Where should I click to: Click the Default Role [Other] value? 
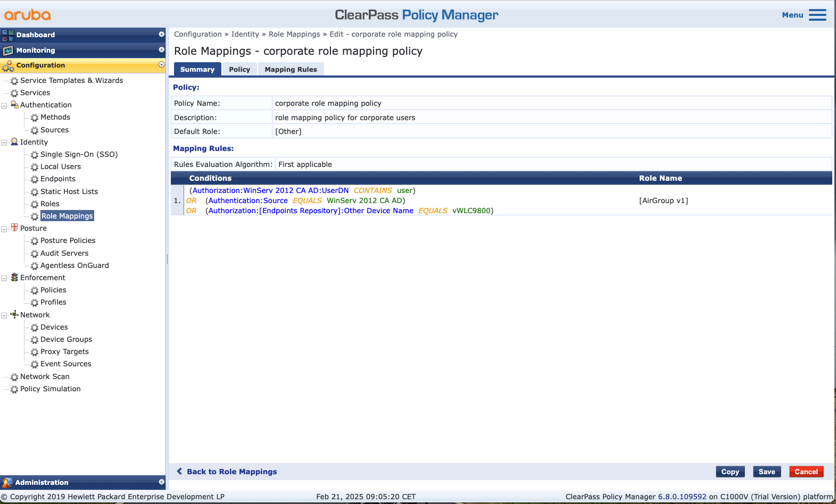(x=288, y=131)
